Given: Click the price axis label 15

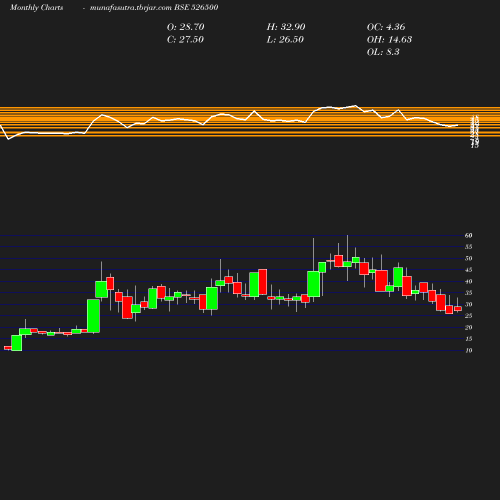Looking at the screenshot, I should [469, 339].
